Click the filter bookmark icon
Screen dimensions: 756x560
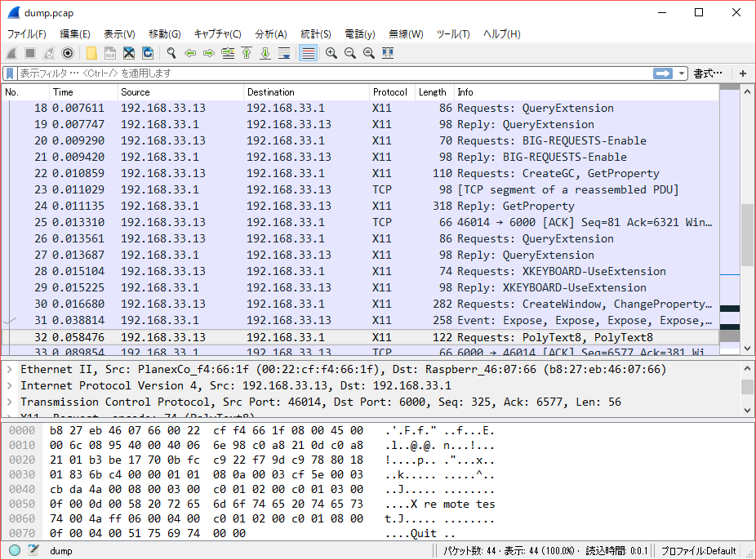coord(10,73)
